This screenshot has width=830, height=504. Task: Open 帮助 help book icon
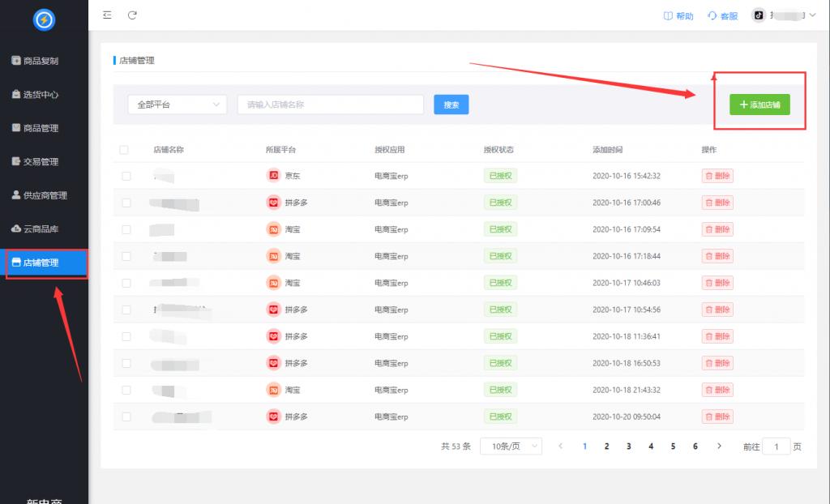[x=669, y=16]
